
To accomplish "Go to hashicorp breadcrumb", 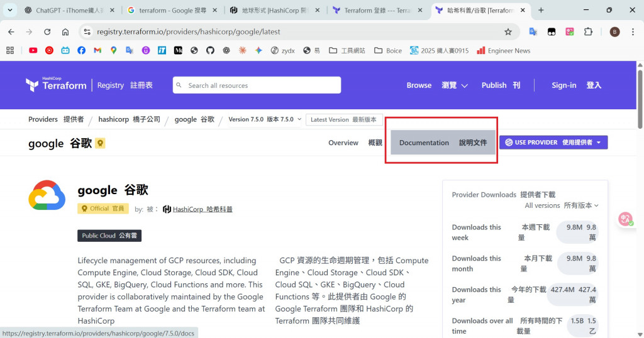I will [130, 119].
